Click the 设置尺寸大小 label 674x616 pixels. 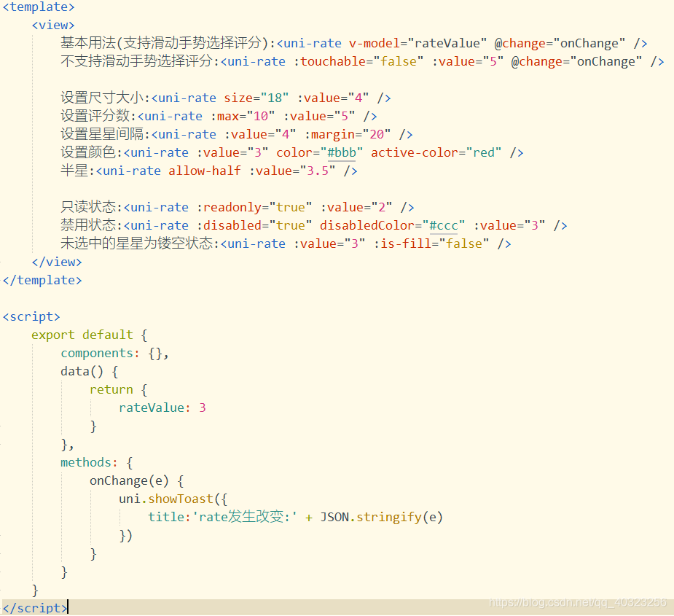click(x=102, y=98)
